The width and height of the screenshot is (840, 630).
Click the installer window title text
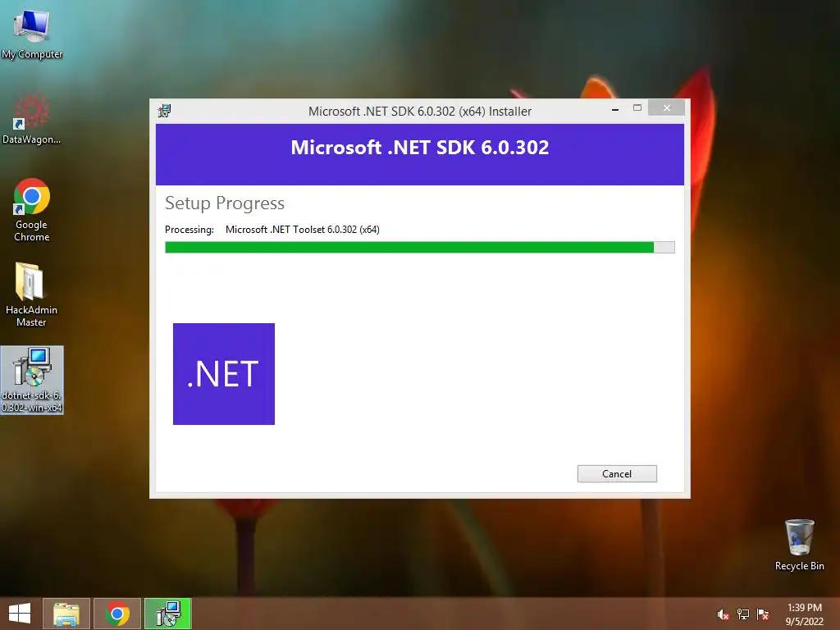click(420, 111)
